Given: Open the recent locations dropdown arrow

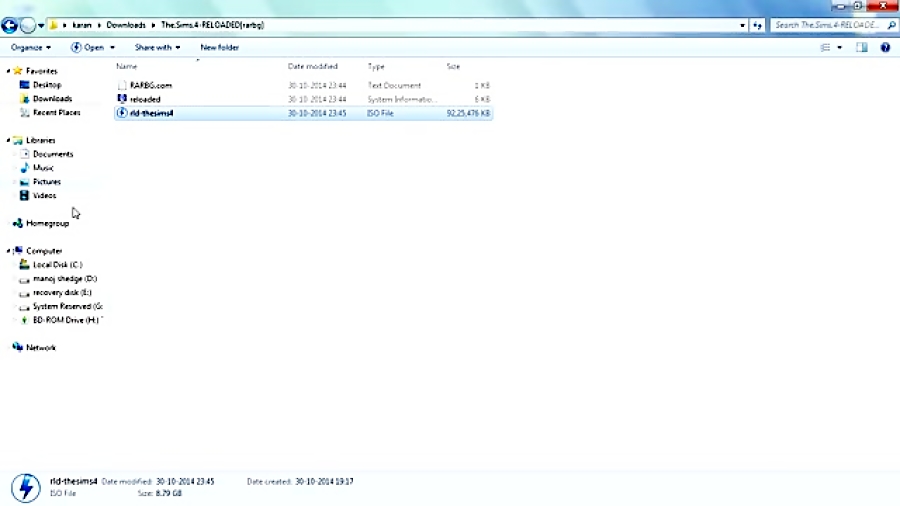Looking at the screenshot, I should coord(41,26).
